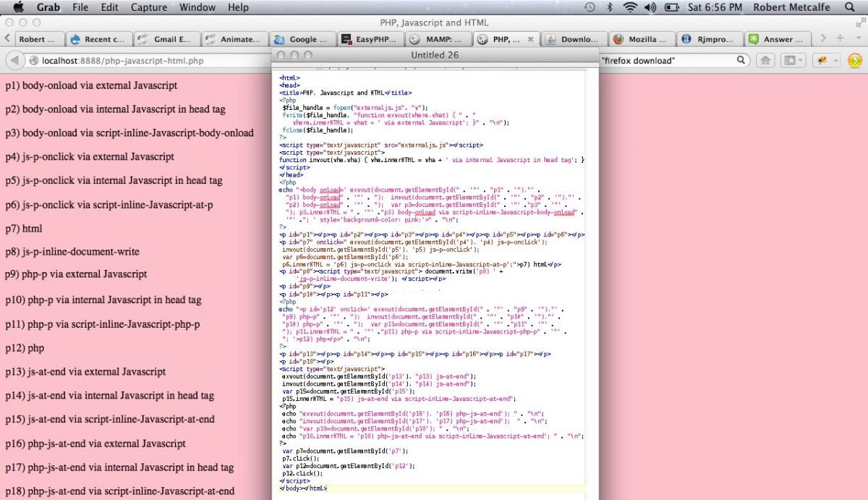Screen dimensions: 868x500
Task: Click the clock showing Sat 6:56 PM
Action: pyautogui.click(x=715, y=7)
